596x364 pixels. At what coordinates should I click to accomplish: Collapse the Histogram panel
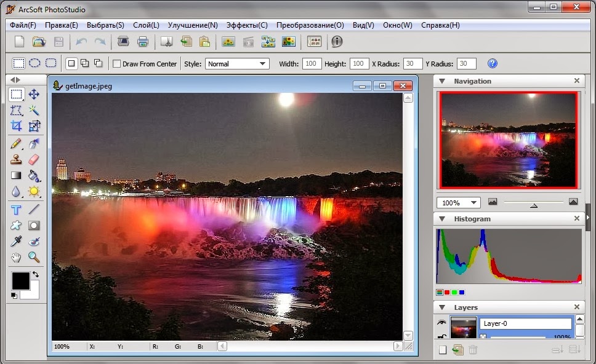coord(442,219)
